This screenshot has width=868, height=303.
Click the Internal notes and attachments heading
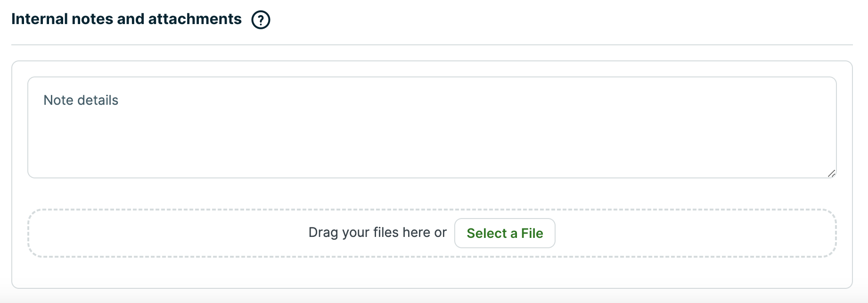(126, 18)
